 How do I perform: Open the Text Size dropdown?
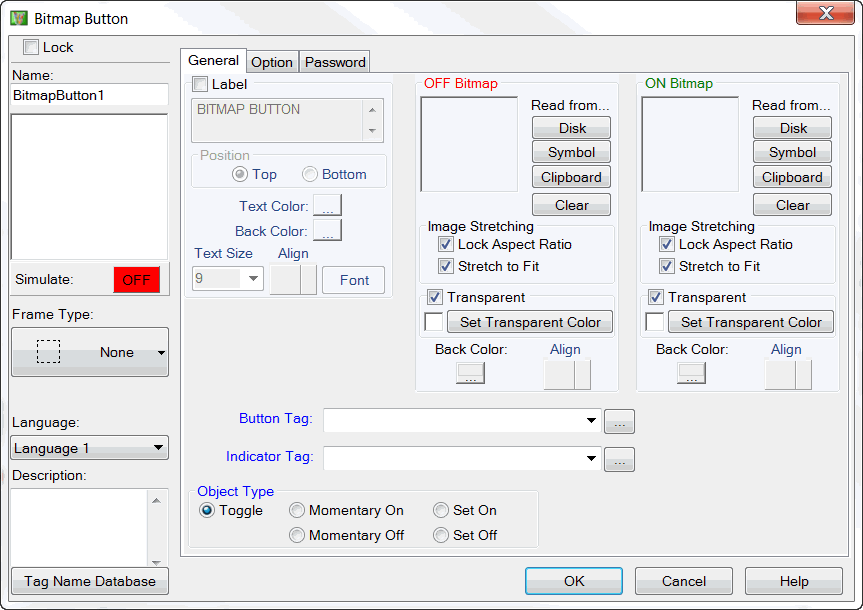tap(253, 279)
